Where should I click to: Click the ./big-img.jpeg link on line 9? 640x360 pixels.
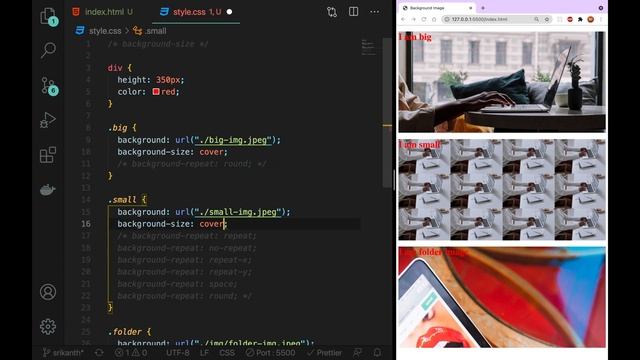[233, 140]
